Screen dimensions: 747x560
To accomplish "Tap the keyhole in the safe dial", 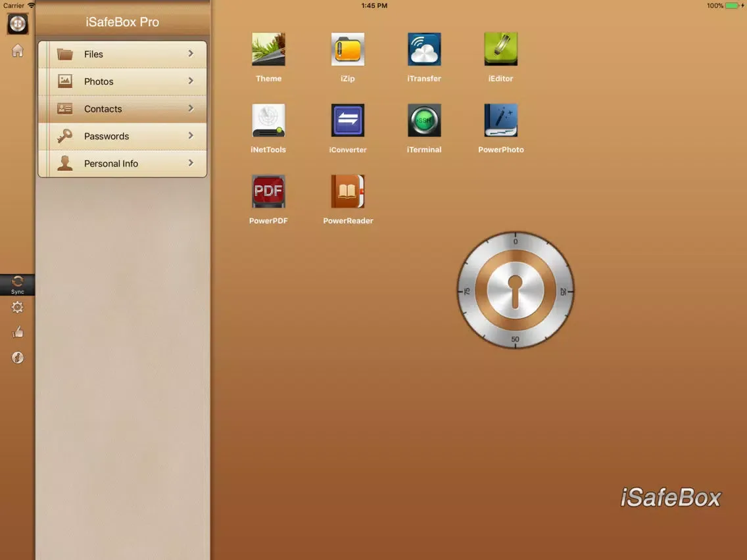I will pos(515,291).
